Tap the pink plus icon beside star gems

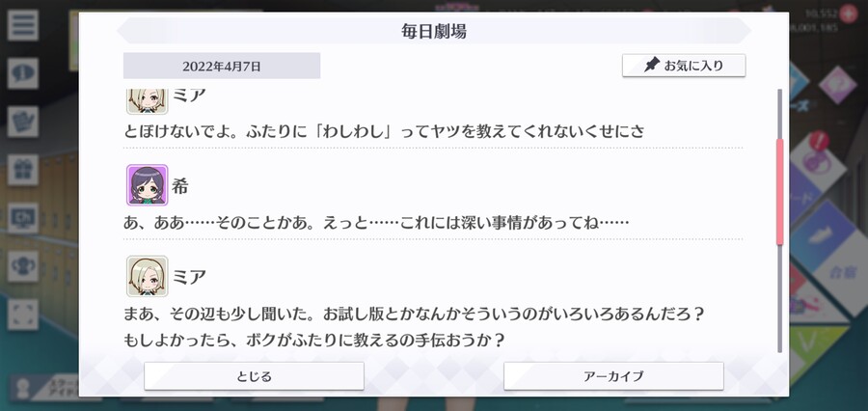(848, 14)
